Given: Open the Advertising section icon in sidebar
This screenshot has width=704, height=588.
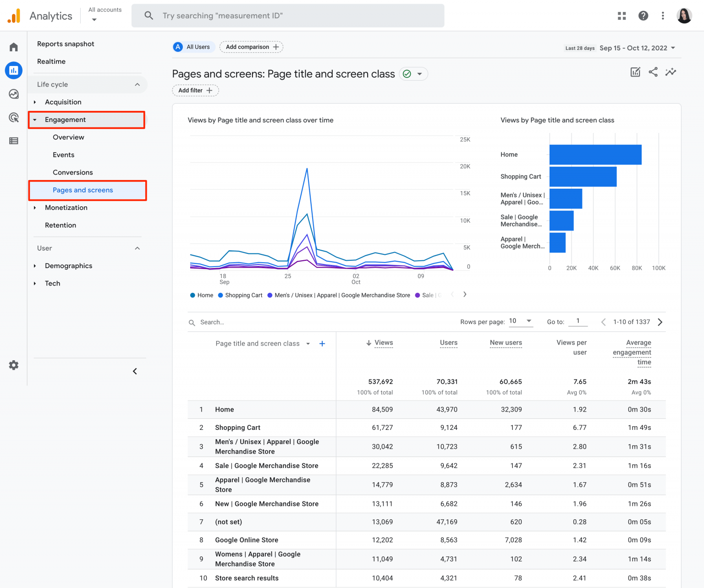Looking at the screenshot, I should click(13, 118).
